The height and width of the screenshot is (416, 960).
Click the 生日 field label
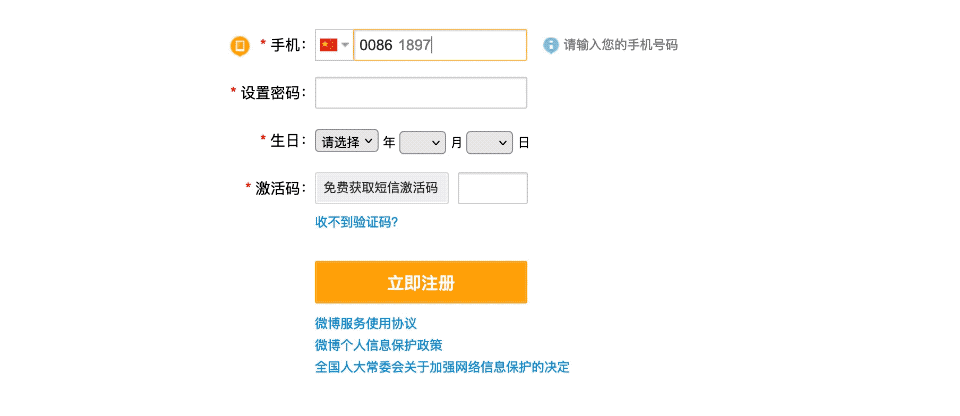pos(288,141)
